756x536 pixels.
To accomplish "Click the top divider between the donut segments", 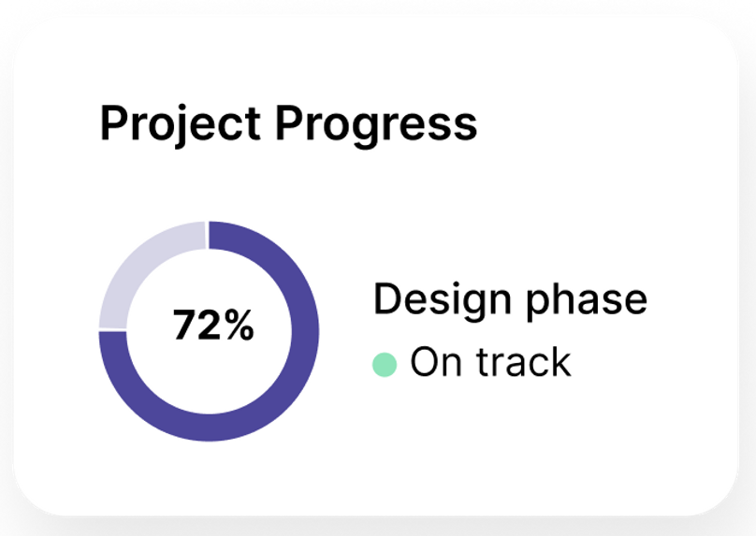I will coord(208,235).
